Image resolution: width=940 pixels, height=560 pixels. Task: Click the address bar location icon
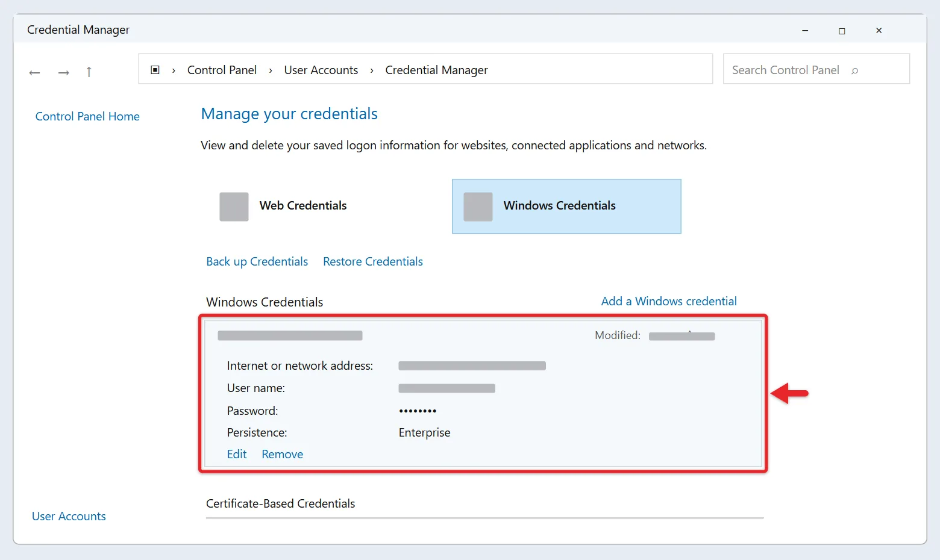(155, 70)
